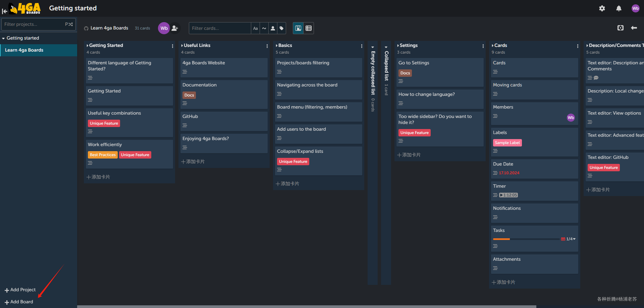Image resolution: width=644 pixels, height=308 pixels.
Task: Click the 4GA Boards logo
Action: click(25, 8)
